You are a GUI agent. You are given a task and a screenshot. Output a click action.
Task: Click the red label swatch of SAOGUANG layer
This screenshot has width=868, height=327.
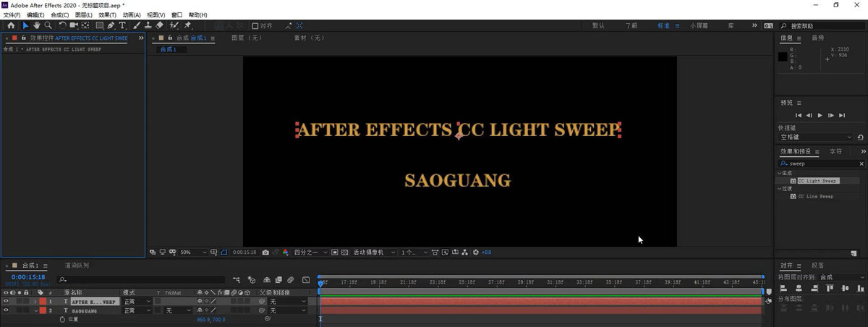[x=43, y=310]
